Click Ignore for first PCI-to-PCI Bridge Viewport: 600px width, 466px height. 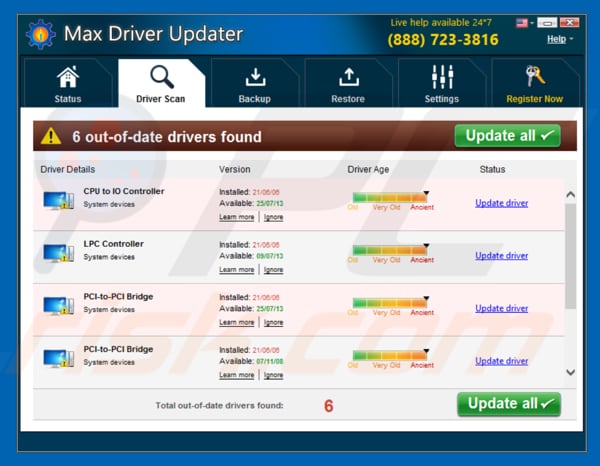(x=274, y=323)
